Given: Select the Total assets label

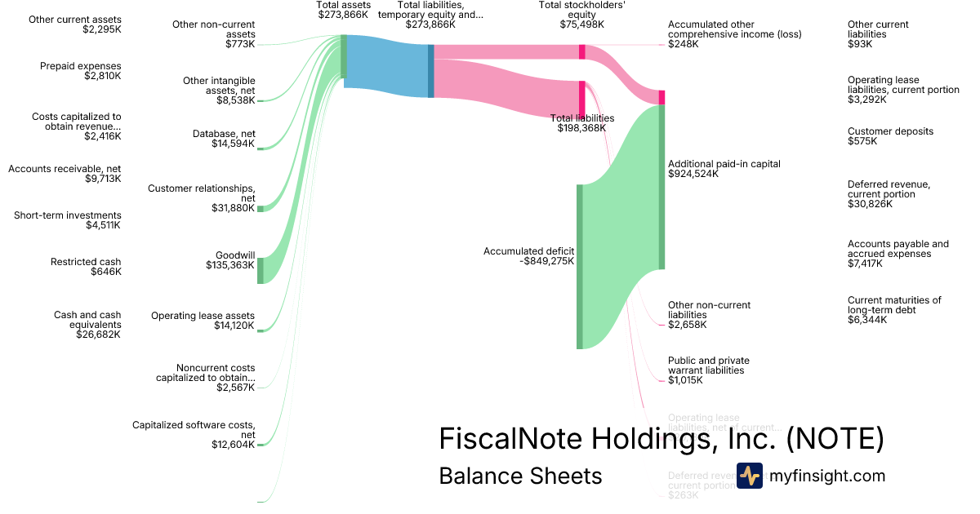Looking at the screenshot, I should pyautogui.click(x=343, y=10).
